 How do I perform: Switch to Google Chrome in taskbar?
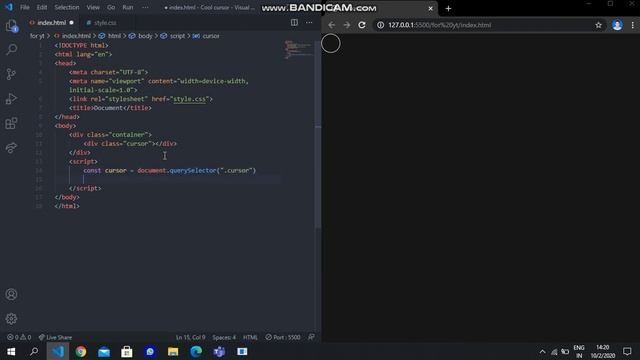[x=81, y=351]
